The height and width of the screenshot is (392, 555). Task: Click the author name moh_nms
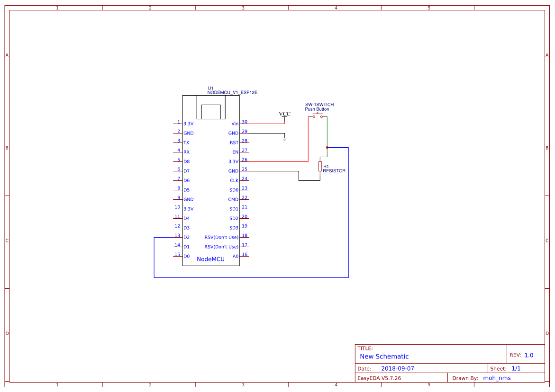(x=497, y=378)
